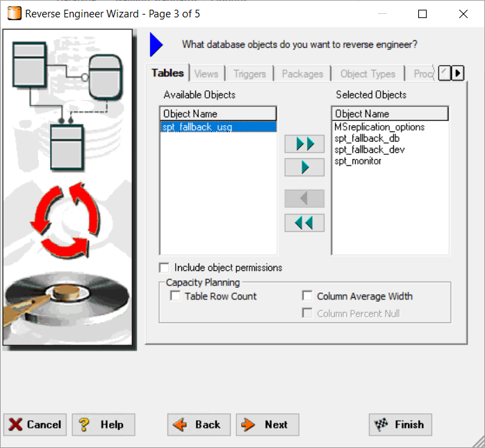
Task: Cancel the Reverse Engineer Wizard
Action: pyautogui.click(x=35, y=424)
